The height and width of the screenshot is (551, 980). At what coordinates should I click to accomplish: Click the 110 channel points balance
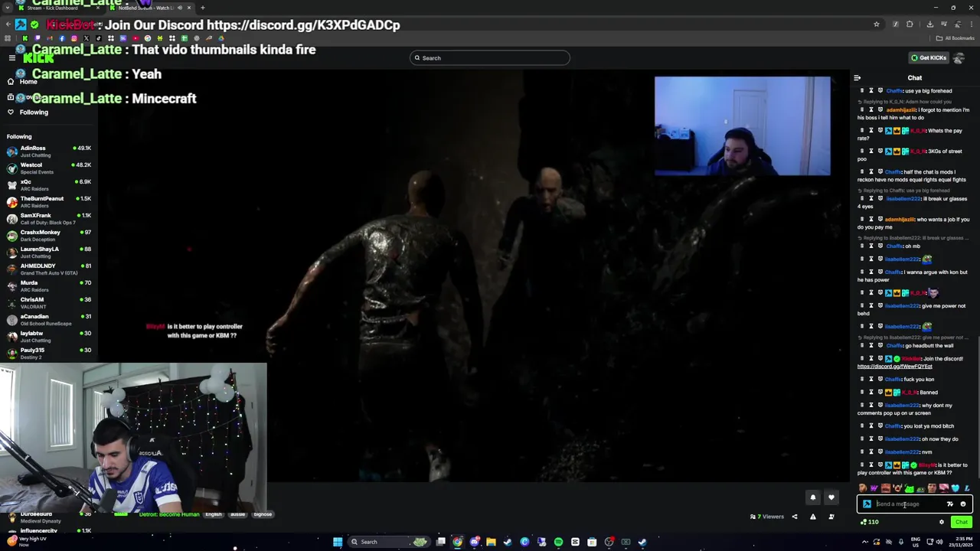point(869,522)
